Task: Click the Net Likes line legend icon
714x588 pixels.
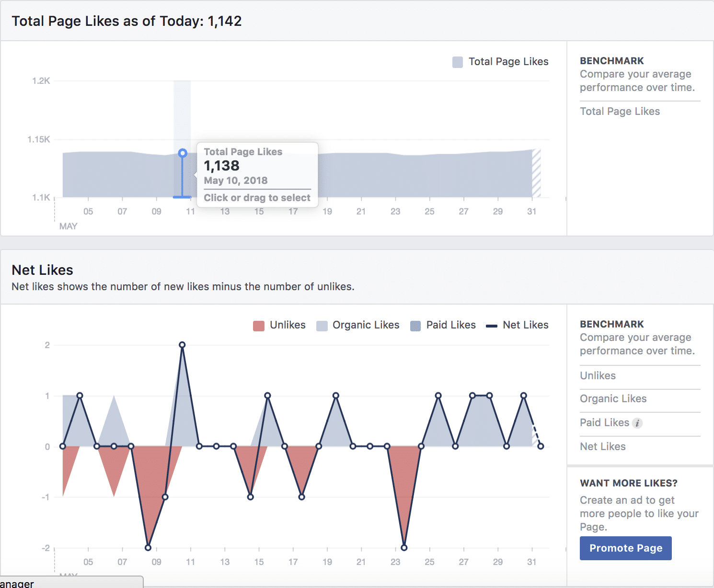Action: click(x=491, y=325)
